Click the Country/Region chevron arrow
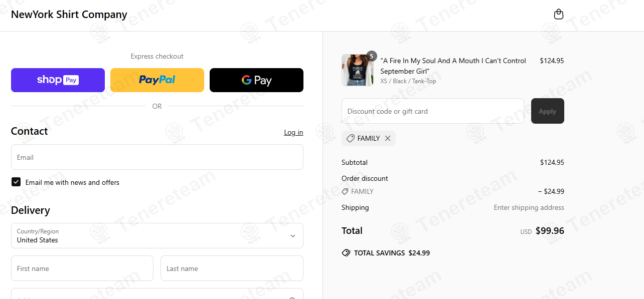Image resolution: width=644 pixels, height=299 pixels. point(293,236)
